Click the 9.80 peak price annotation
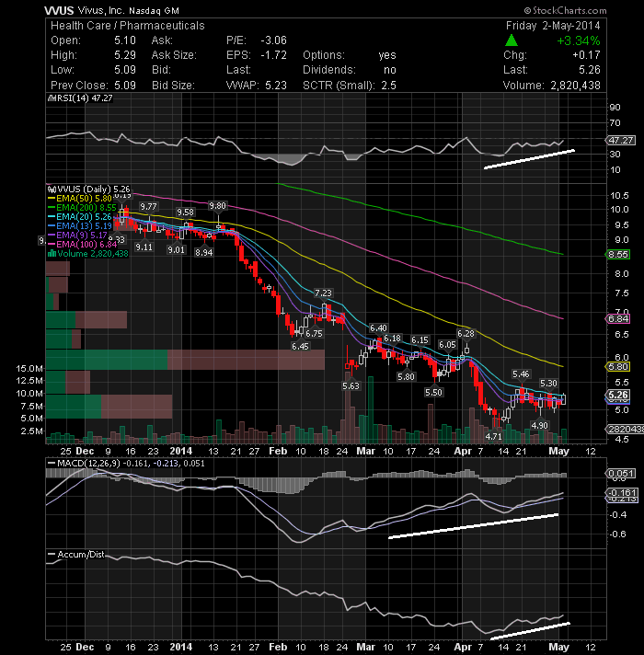 click(x=217, y=205)
